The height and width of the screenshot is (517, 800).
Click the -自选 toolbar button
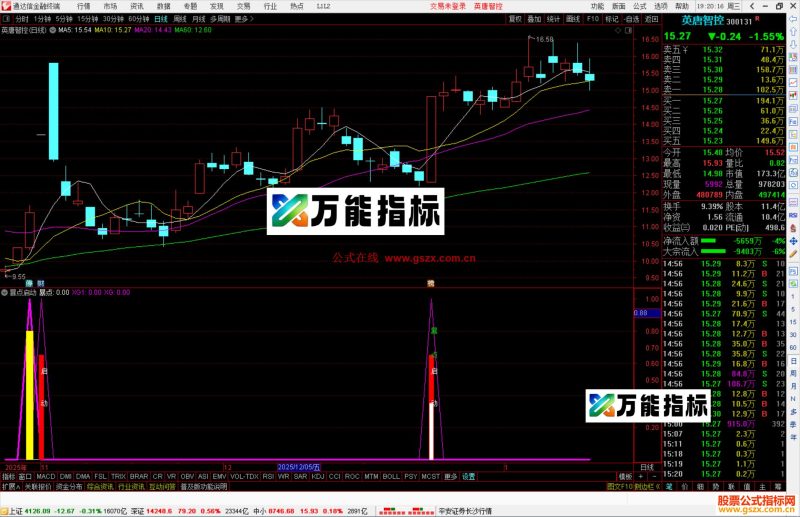click(x=632, y=19)
